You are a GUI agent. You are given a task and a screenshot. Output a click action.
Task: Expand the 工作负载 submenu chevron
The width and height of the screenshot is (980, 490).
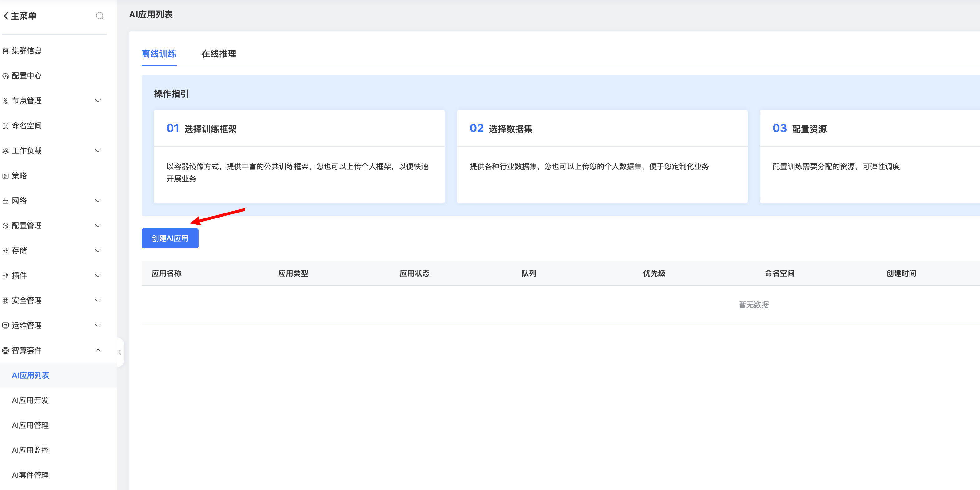pyautogui.click(x=98, y=150)
